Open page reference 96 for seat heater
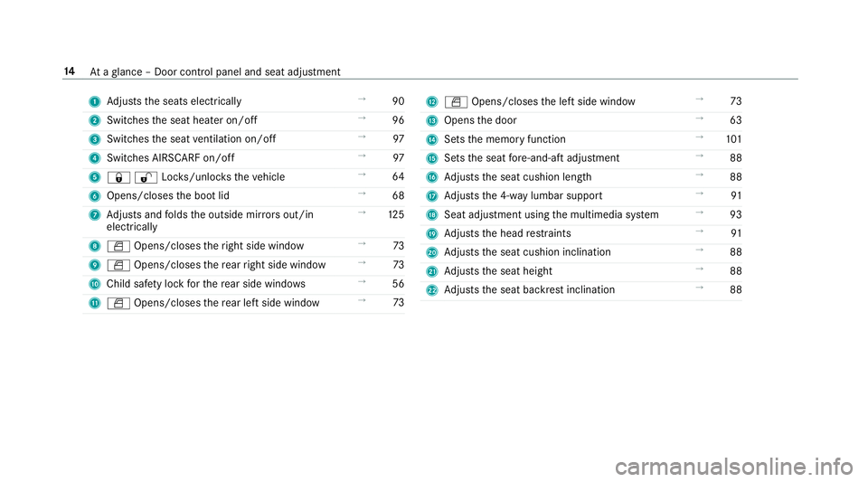 click(x=398, y=120)
